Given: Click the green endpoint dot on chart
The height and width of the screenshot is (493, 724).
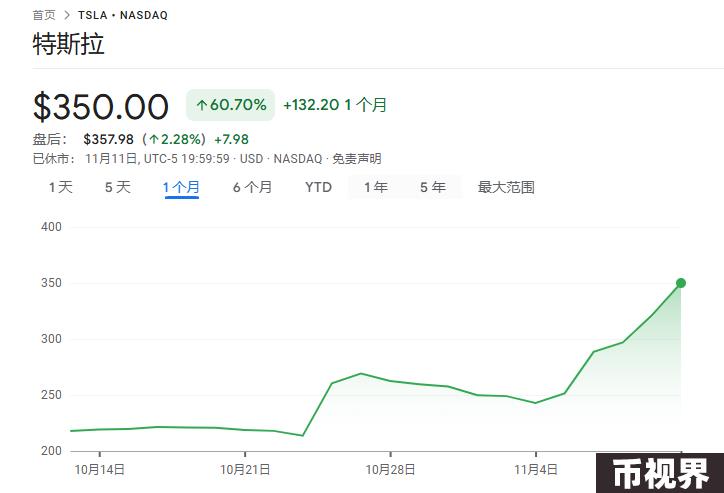Looking at the screenshot, I should coord(681,283).
